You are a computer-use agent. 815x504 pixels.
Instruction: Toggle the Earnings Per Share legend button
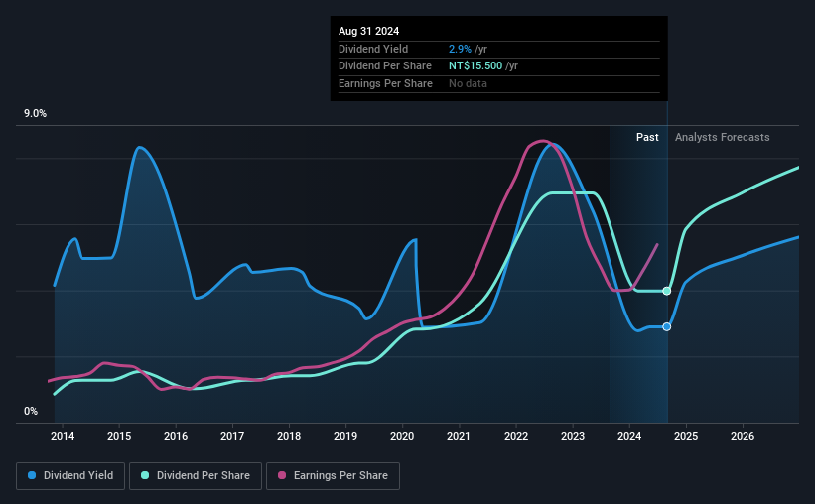[x=333, y=475]
